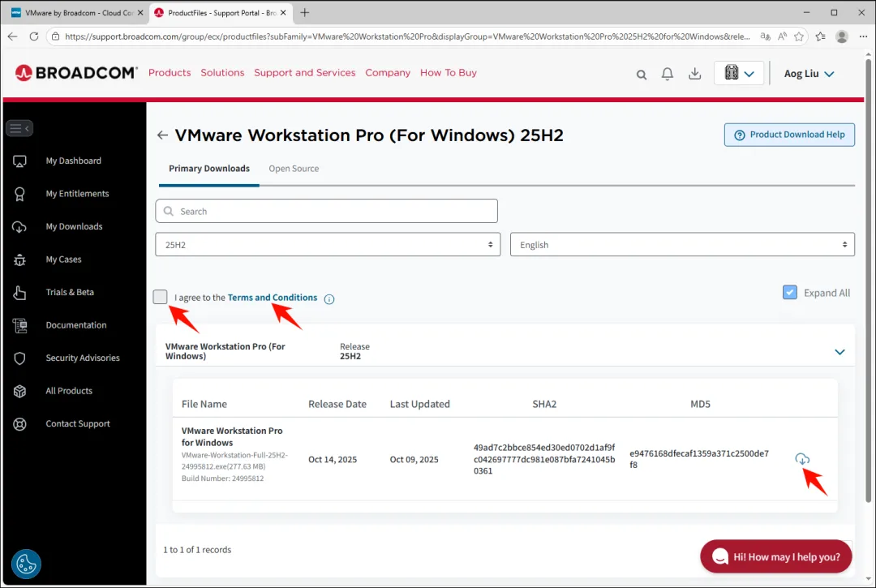Click the Search input field

pyautogui.click(x=326, y=211)
